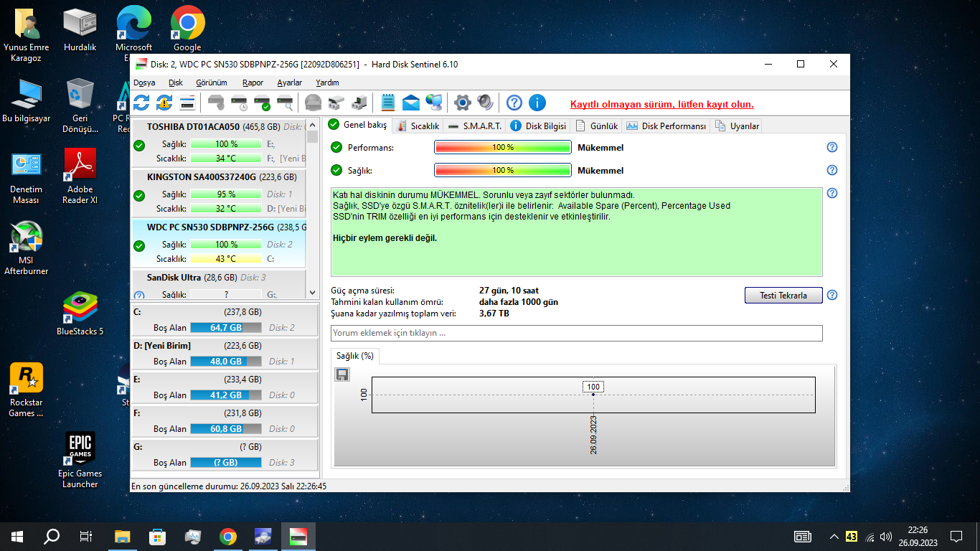Click the Sağlık 100 % bar in overview
The width and height of the screenshot is (980, 551).
click(503, 170)
